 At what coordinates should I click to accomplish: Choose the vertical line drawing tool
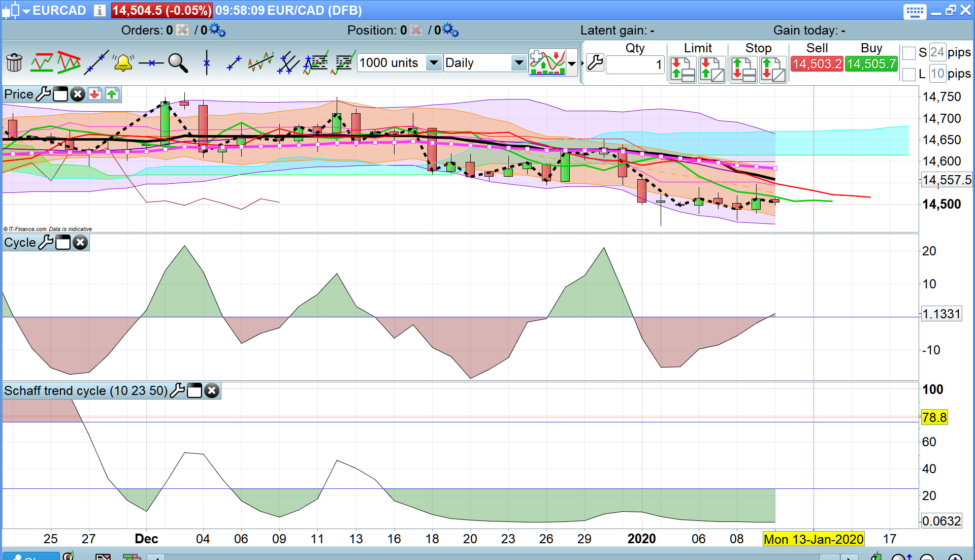206,63
